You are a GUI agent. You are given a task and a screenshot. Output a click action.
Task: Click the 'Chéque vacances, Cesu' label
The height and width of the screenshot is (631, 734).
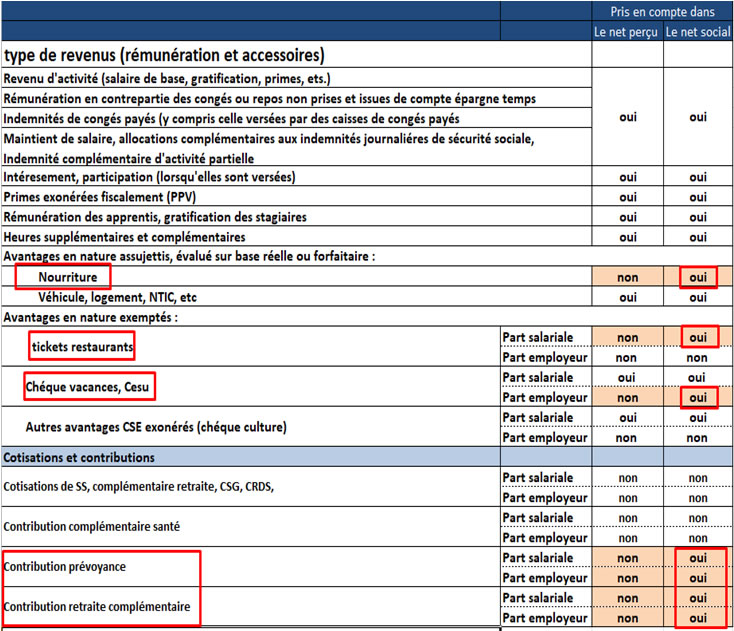click(90, 386)
